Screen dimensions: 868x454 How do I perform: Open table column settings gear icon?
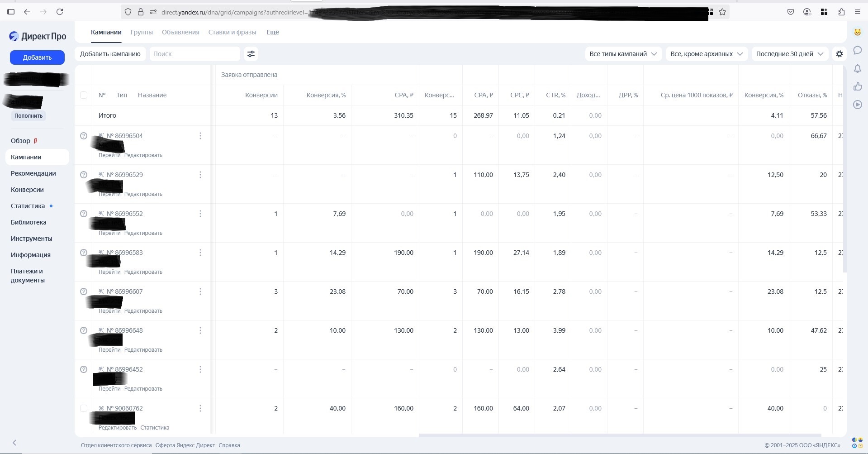(x=839, y=54)
